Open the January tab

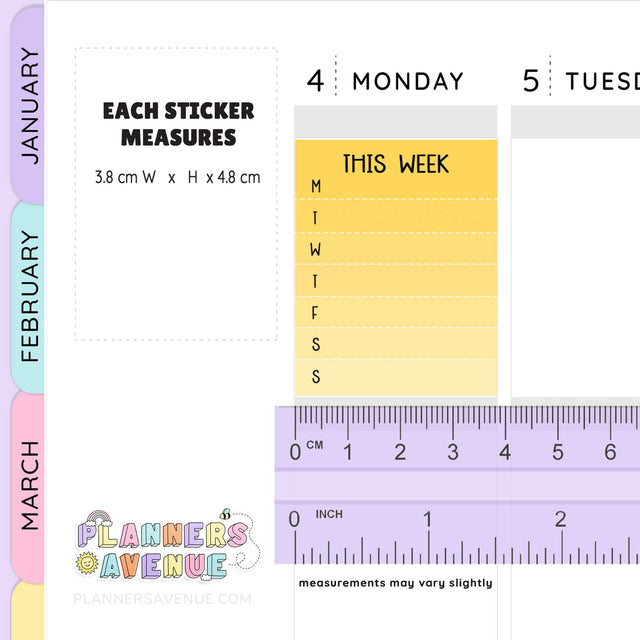tap(29, 105)
